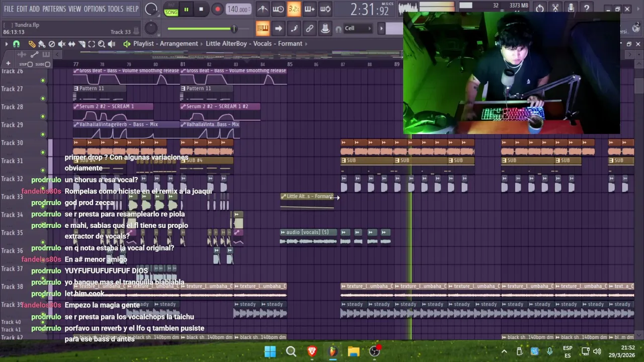644x362 pixels.
Task: Expand arrow after Little AlterBoy Formant
Action: pyautogui.click(x=306, y=44)
